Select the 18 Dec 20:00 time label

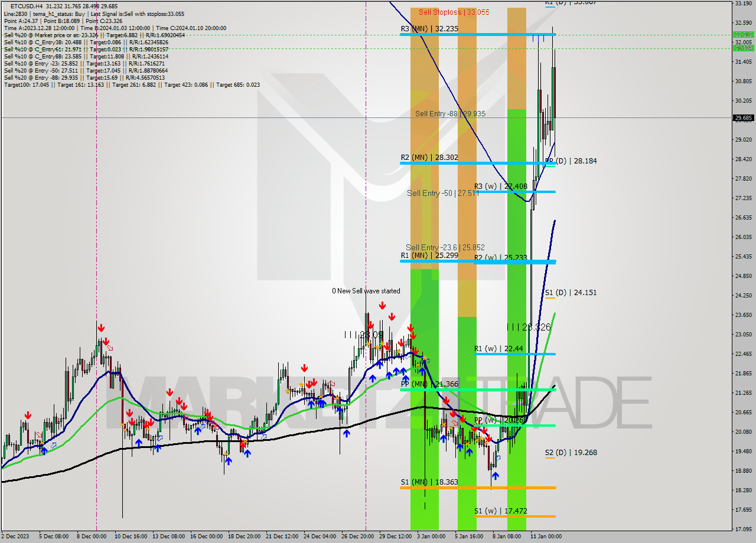[x=244, y=537]
